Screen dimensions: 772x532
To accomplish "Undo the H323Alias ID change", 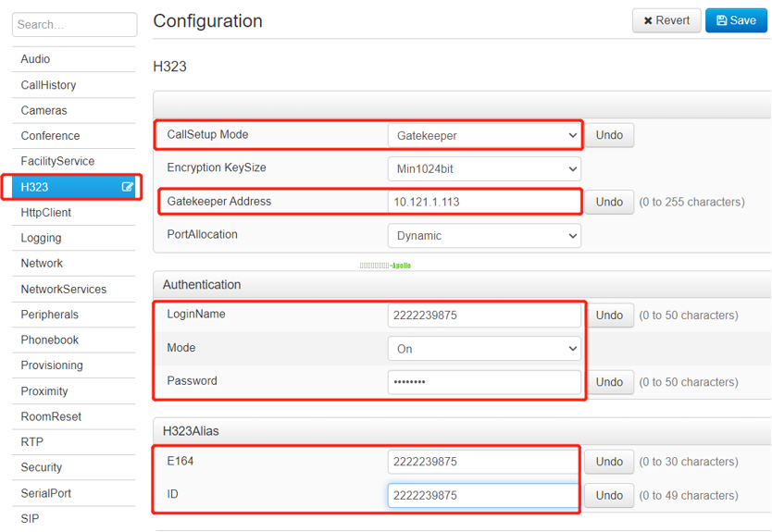I will click(609, 495).
